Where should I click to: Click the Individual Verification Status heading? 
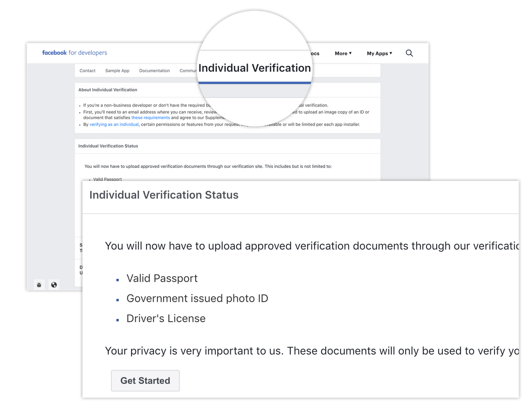point(164,195)
